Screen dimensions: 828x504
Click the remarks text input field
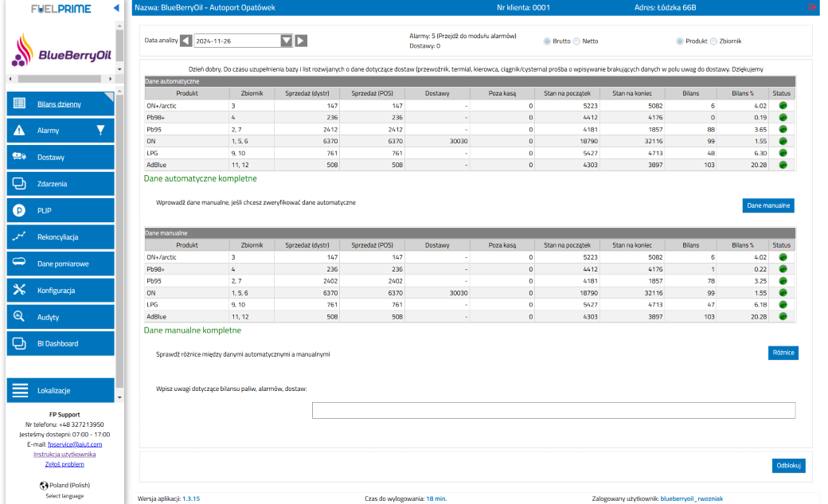[x=553, y=411]
